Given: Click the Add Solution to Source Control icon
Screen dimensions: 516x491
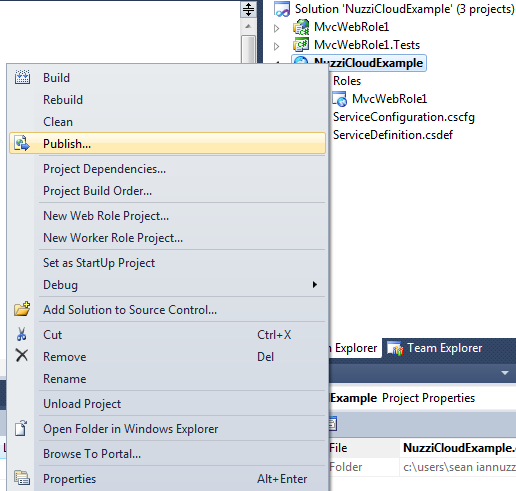Looking at the screenshot, I should pyautogui.click(x=22, y=309).
